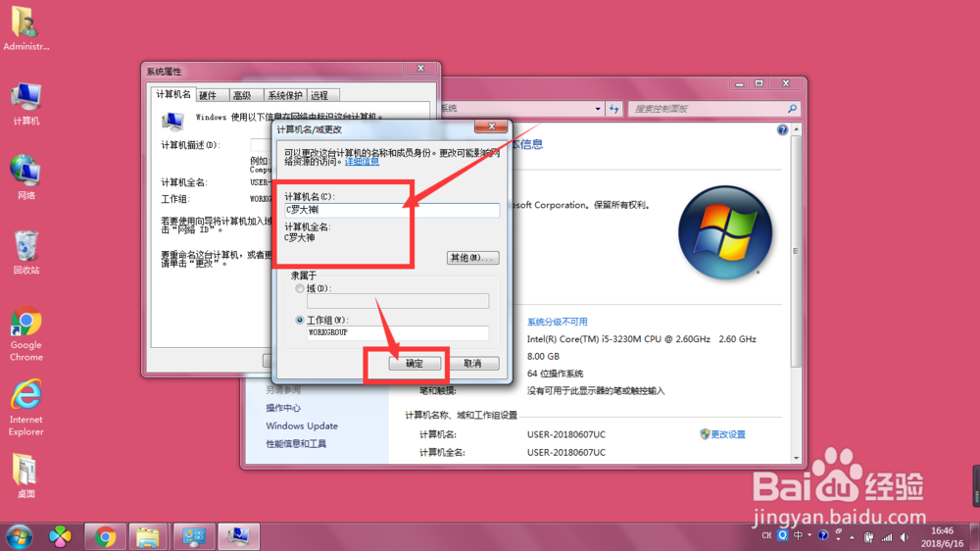The image size is (980, 551).
Task: Open the network signal tray icon
Action: click(887, 536)
